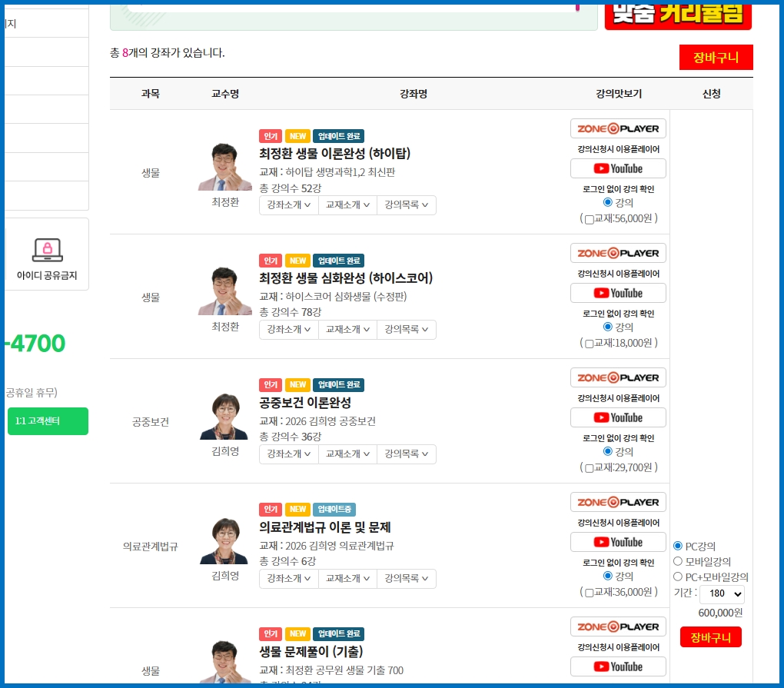This screenshot has width=784, height=688.
Task: Click 최정환 photo in 생물 심화완성 row
Action: point(225,291)
